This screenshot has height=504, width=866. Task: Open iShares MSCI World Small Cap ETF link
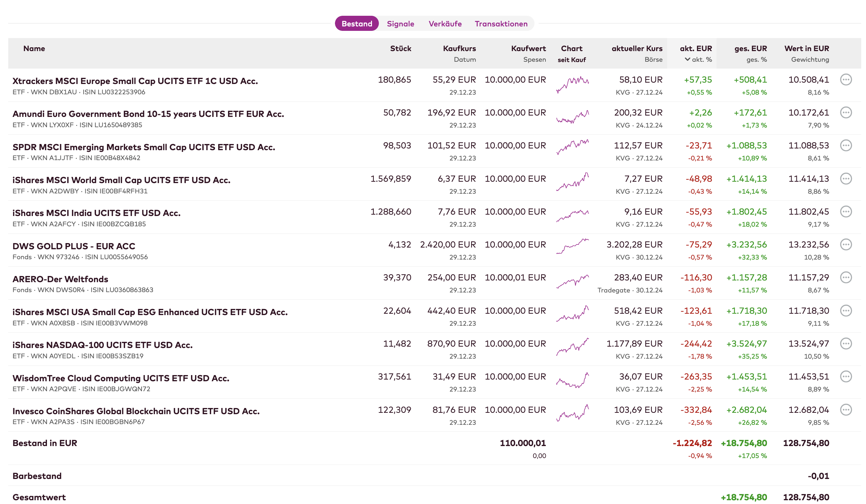pos(121,180)
